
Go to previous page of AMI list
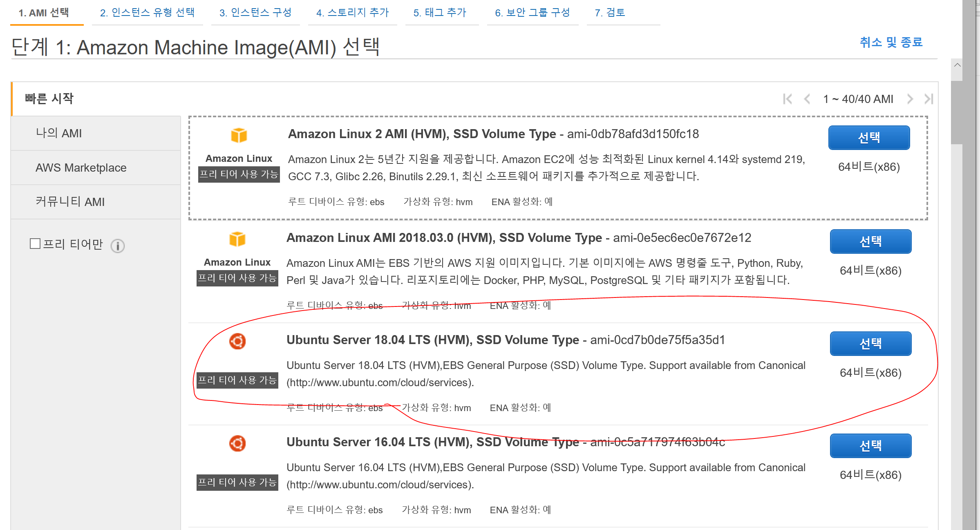pyautogui.click(x=807, y=99)
